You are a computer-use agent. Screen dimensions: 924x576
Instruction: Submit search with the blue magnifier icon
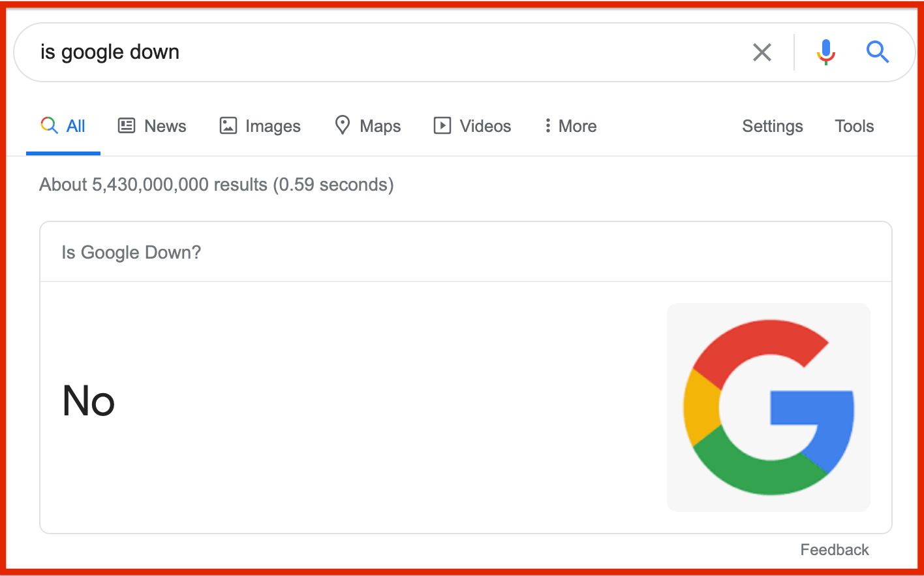(877, 52)
